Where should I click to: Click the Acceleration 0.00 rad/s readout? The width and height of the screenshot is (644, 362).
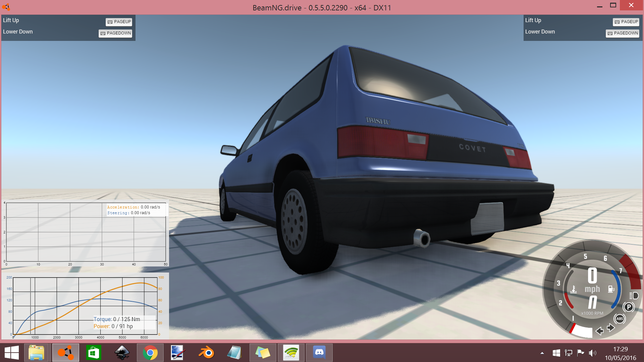(x=133, y=207)
